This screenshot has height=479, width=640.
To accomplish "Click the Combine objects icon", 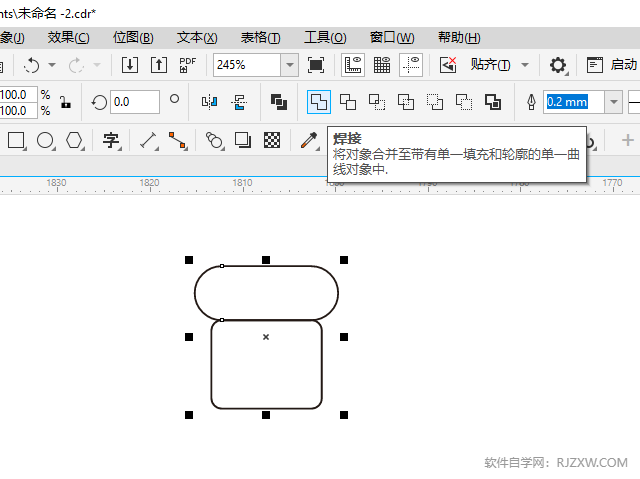I will [x=279, y=102].
